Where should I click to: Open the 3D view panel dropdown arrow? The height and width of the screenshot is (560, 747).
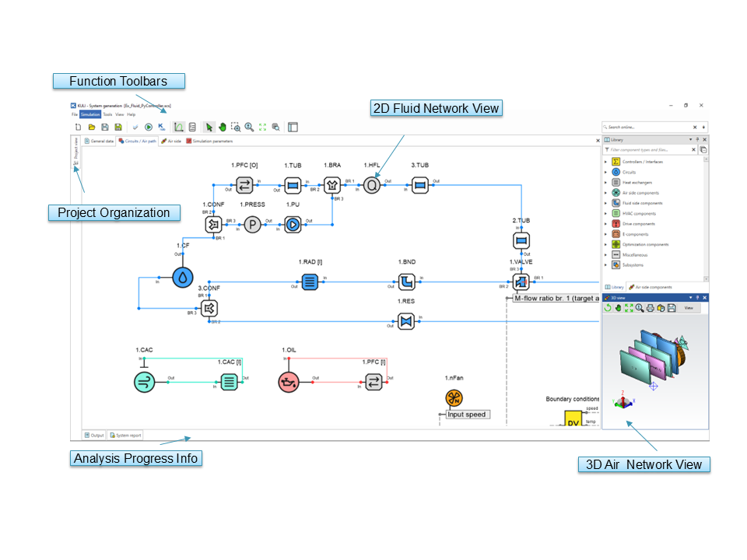tap(690, 298)
